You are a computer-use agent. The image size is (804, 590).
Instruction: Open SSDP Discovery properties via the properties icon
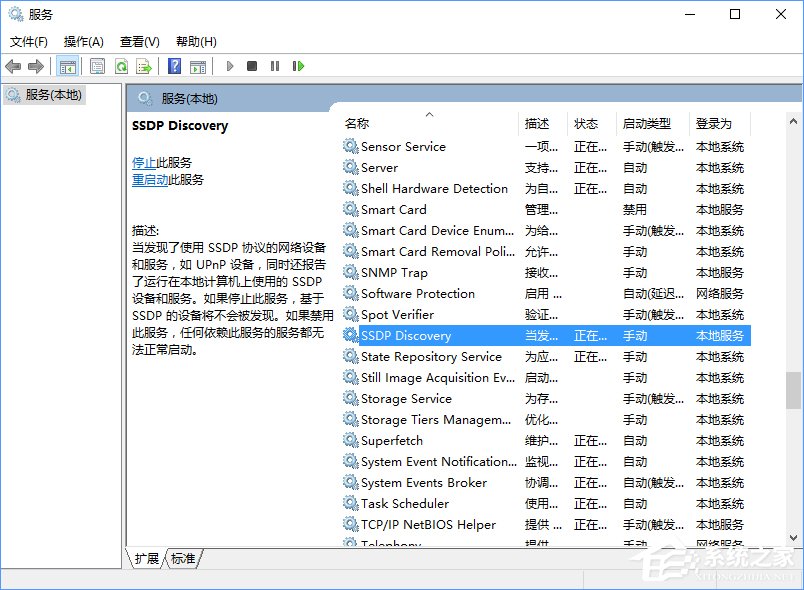pos(96,66)
